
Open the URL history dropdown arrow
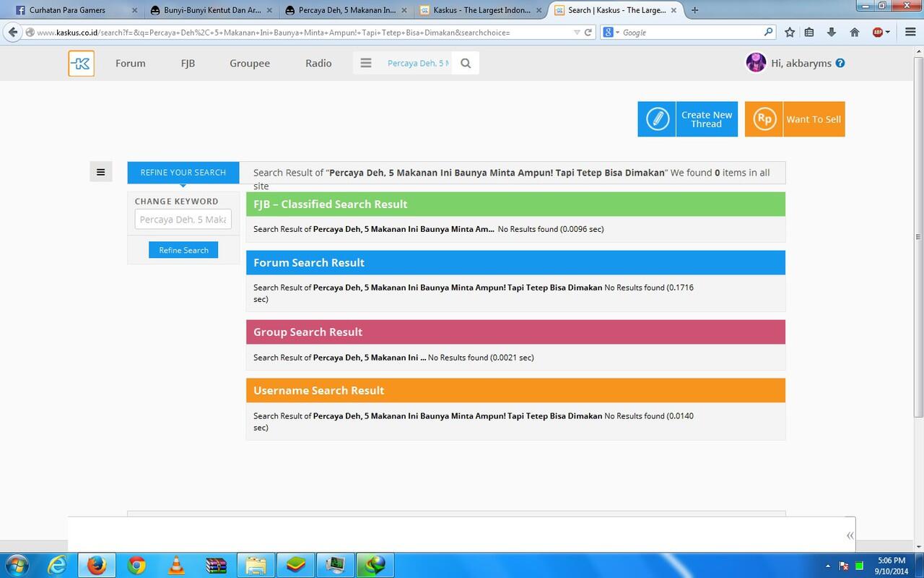pos(577,33)
